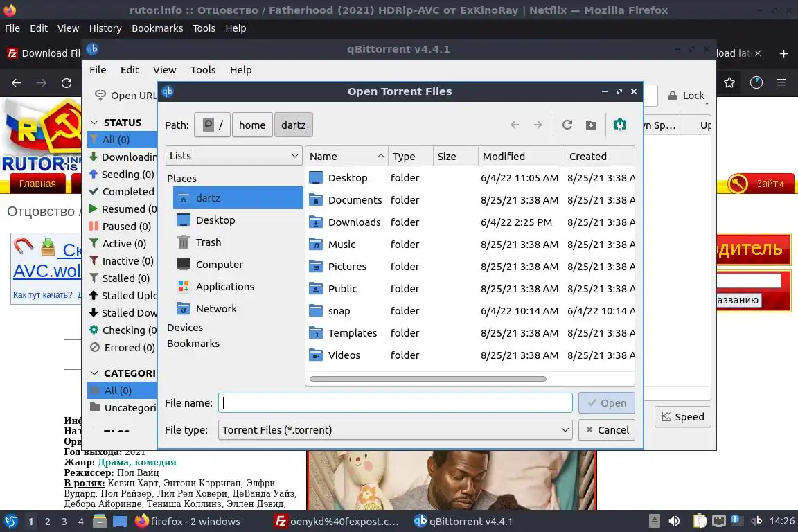Image resolution: width=798 pixels, height=532 pixels.
Task: Click the qBittorrent v4.4.1 taskbar entry
Action: 463,522
